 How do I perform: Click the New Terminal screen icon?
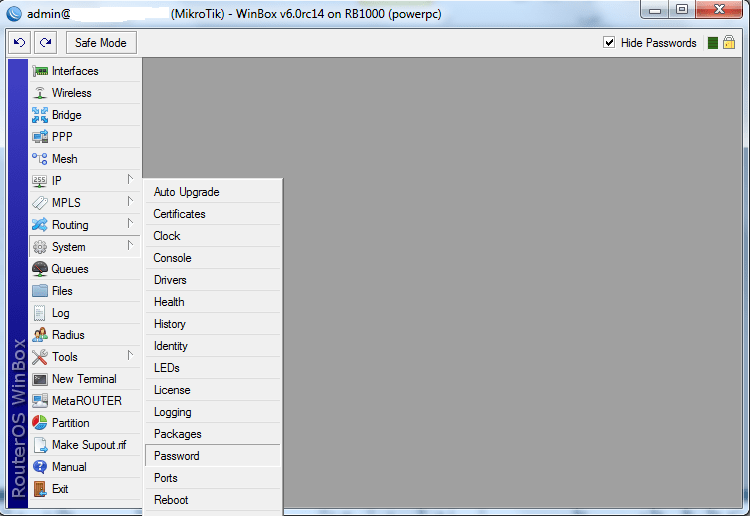coord(40,379)
